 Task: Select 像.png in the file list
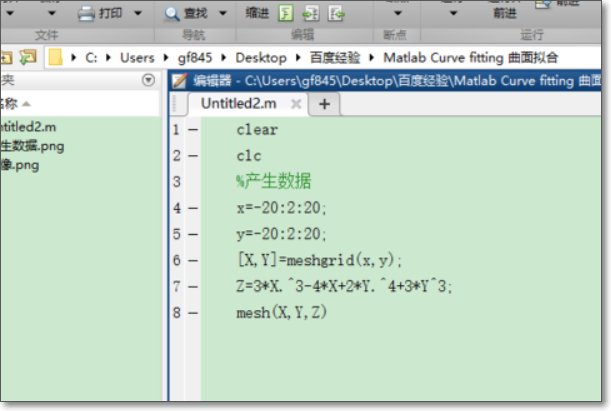click(19, 165)
